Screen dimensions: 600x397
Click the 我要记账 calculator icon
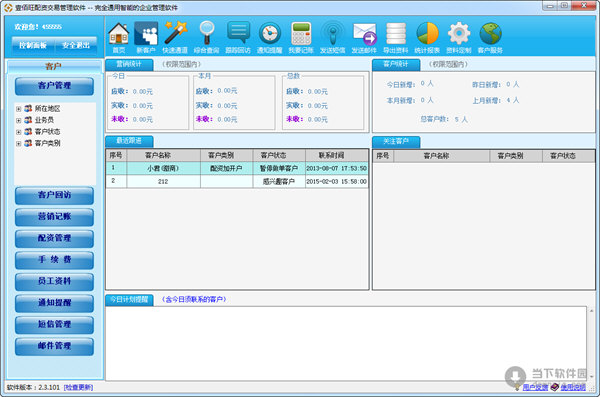pos(301,38)
